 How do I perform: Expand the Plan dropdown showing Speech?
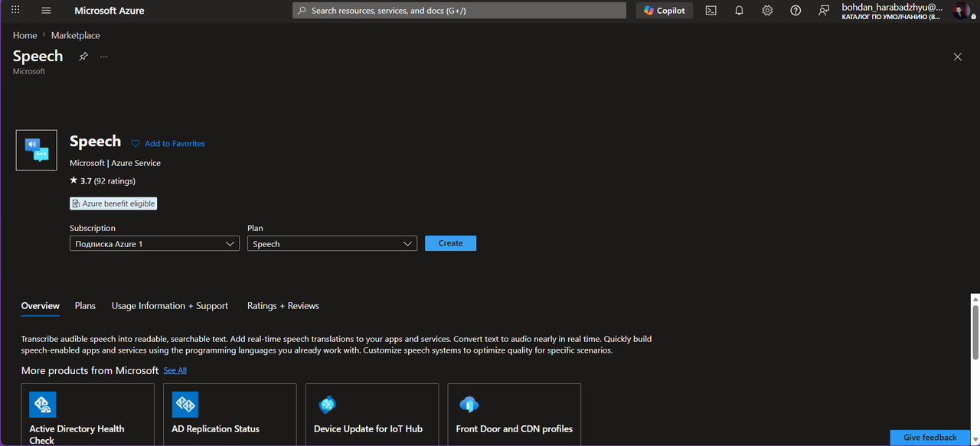(x=332, y=243)
